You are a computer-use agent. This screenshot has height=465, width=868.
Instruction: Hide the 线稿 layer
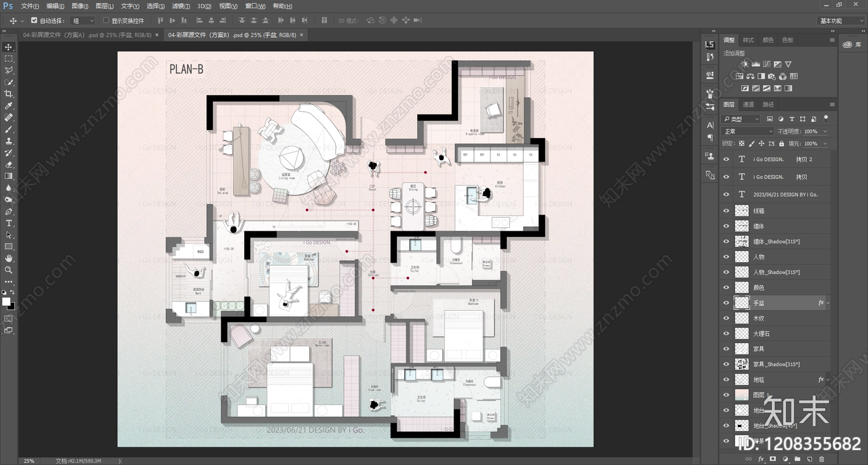tap(726, 211)
